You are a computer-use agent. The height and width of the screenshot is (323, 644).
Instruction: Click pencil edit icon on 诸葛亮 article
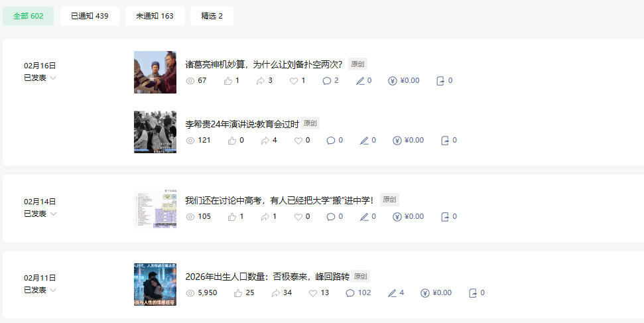tap(360, 81)
